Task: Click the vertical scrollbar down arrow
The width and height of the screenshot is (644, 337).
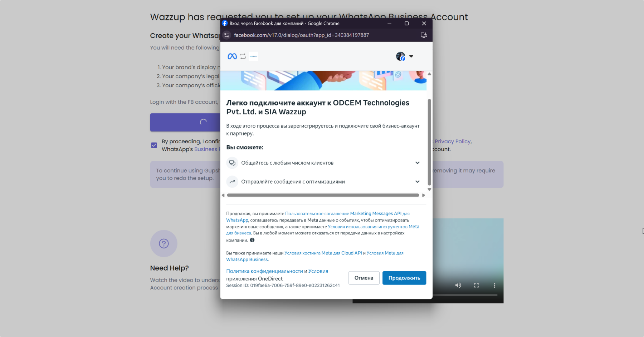Action: [429, 189]
